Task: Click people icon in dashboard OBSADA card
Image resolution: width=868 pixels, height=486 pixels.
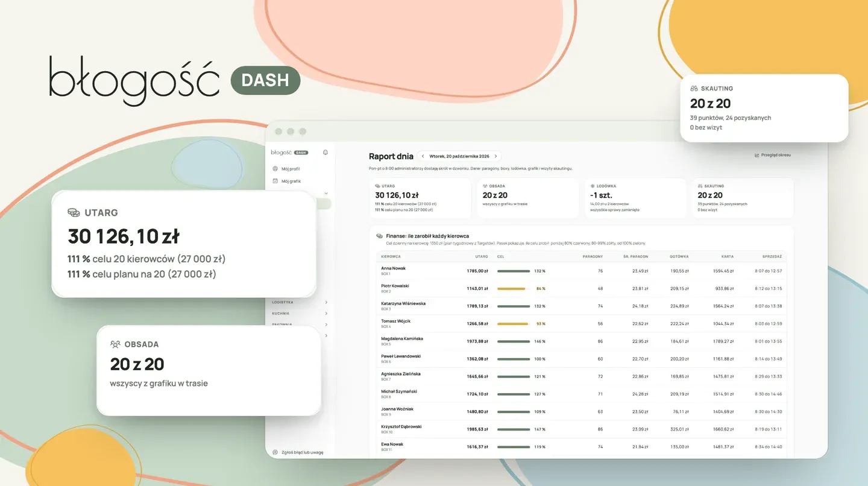Action: 485,186
